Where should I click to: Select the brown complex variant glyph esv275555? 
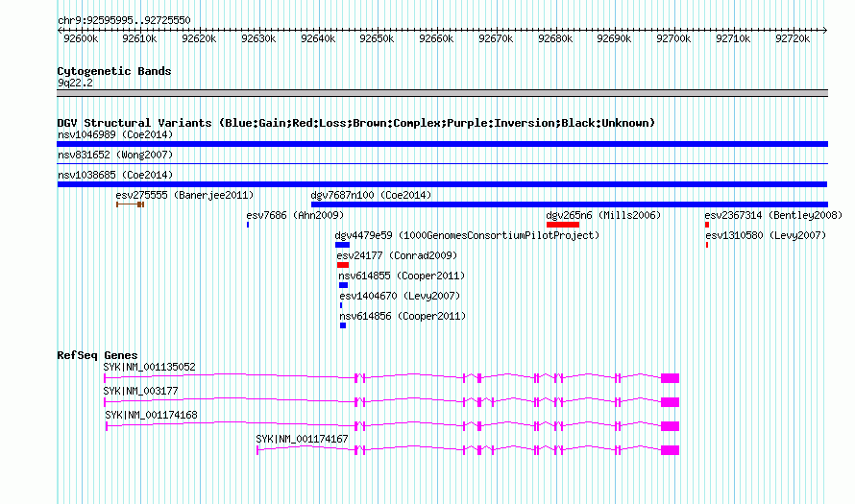130,204
